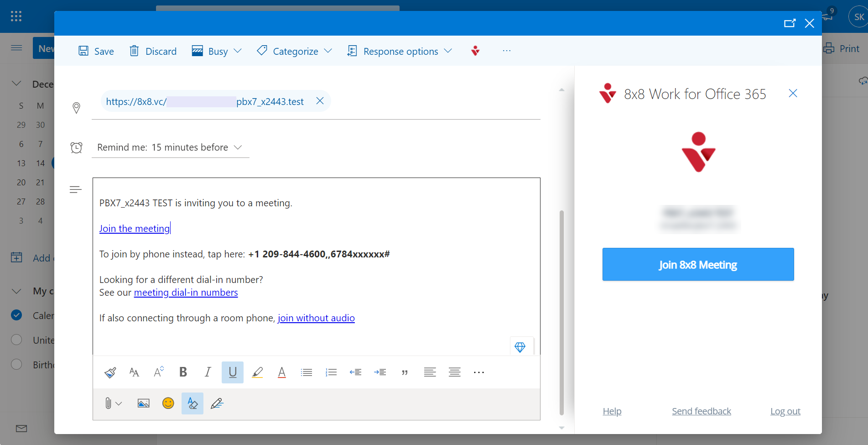Apply bulleted list formatting
Viewport: 868px width, 445px height.
(307, 372)
